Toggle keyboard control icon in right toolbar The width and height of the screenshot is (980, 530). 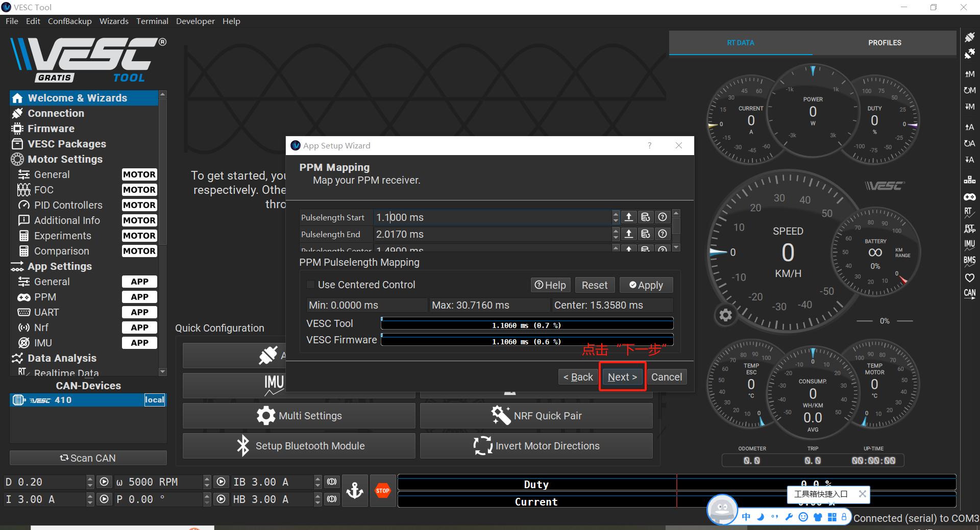pos(969,180)
